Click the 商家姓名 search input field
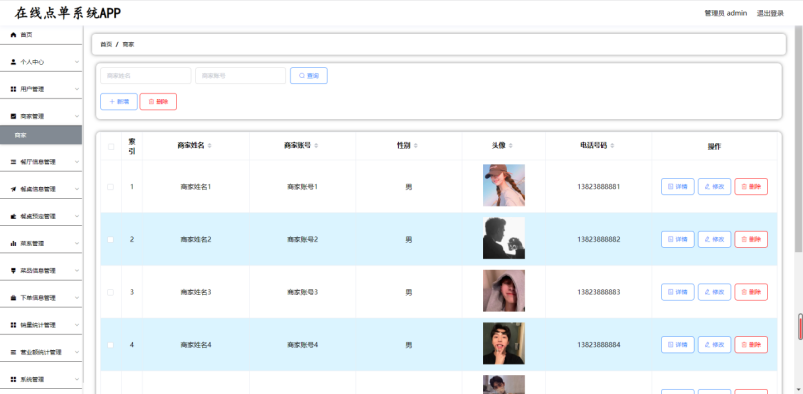Viewport: 803px width, 394px height. tap(145, 76)
